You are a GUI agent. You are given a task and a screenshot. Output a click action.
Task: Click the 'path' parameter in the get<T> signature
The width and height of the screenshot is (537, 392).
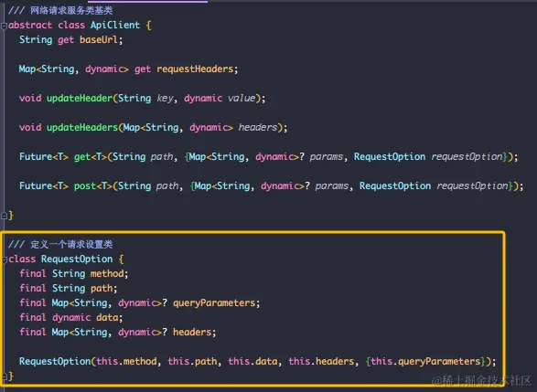pos(162,157)
